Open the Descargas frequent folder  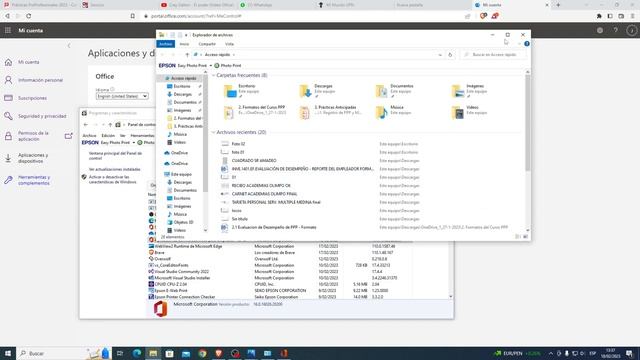[317, 91]
